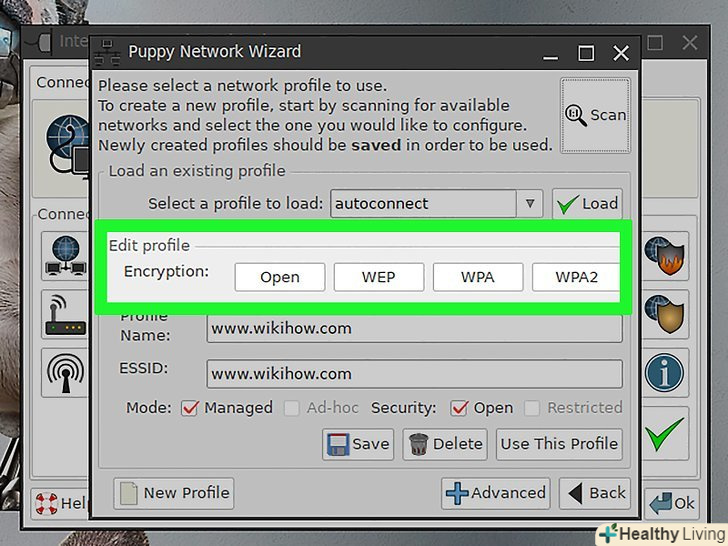Toggle the Managed mode checkbox
The width and height of the screenshot is (728, 546).
point(189,408)
